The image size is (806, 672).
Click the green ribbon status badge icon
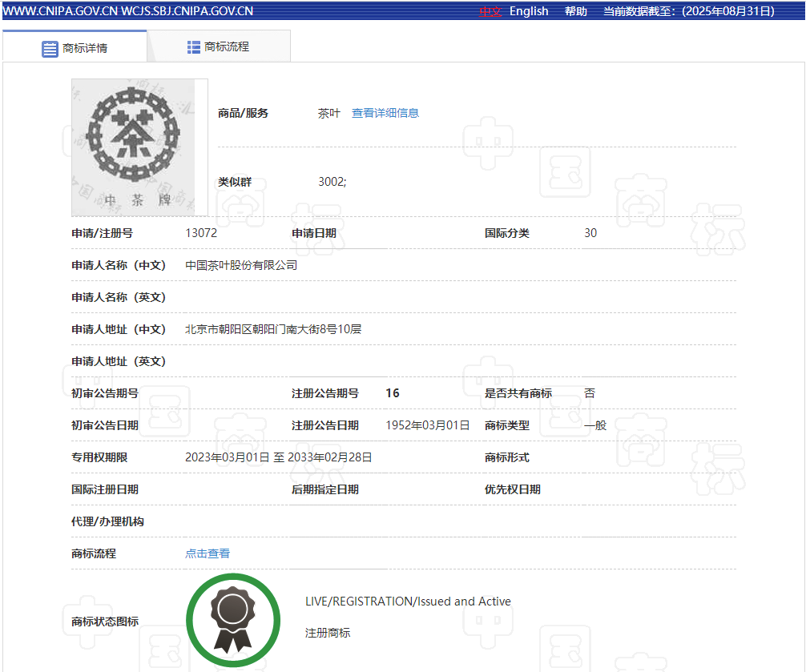[x=233, y=620]
